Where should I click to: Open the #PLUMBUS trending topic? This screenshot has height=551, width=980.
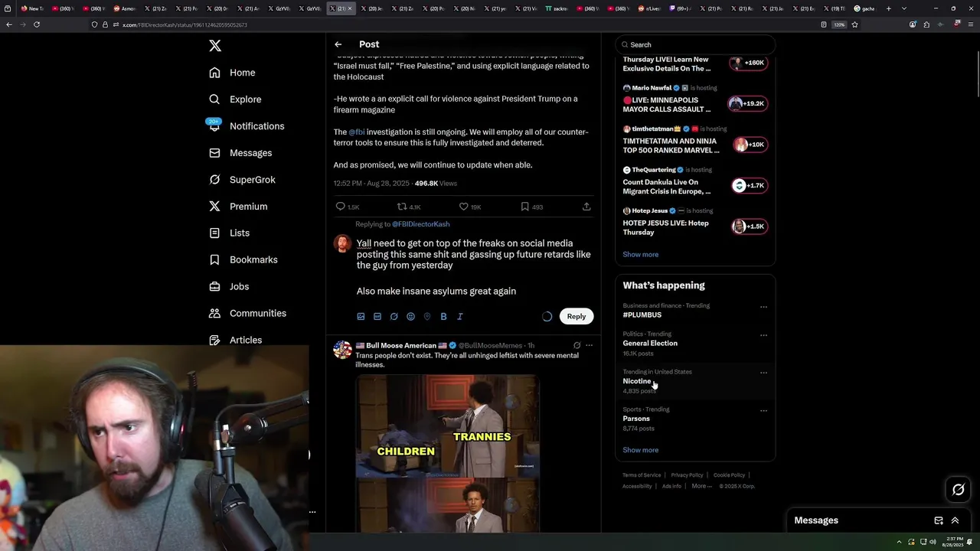coord(642,315)
